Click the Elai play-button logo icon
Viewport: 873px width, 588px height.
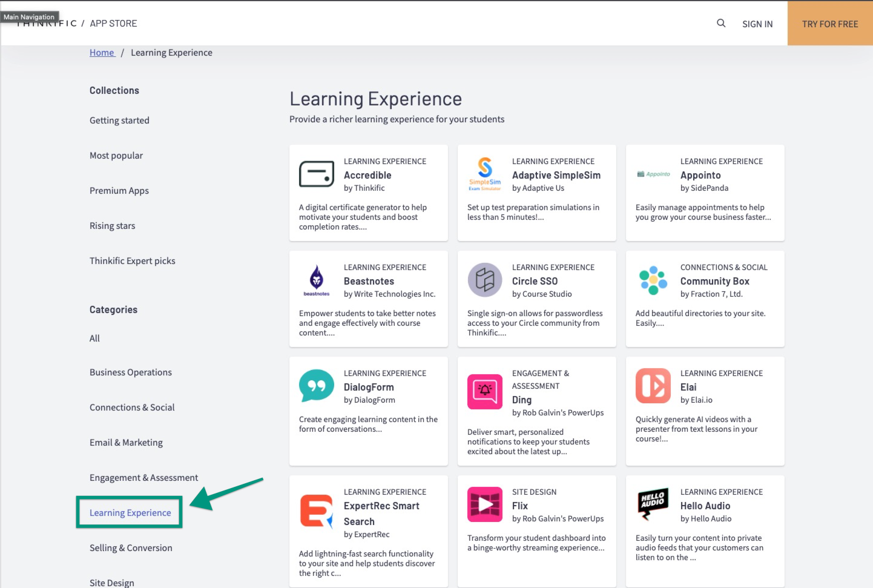point(653,386)
